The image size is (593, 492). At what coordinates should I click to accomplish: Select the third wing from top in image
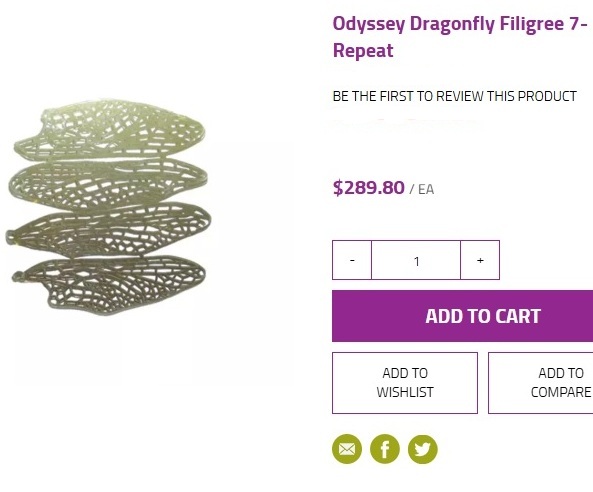pyautogui.click(x=109, y=231)
